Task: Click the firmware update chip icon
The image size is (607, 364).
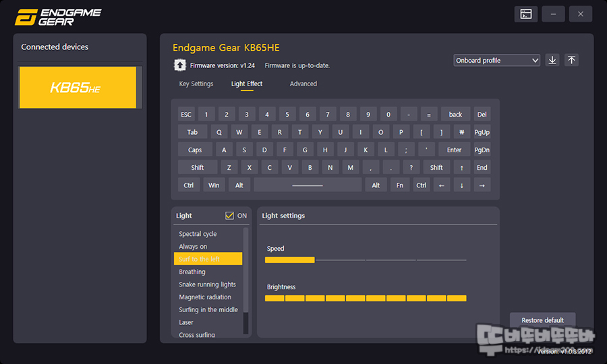Action: [x=180, y=65]
